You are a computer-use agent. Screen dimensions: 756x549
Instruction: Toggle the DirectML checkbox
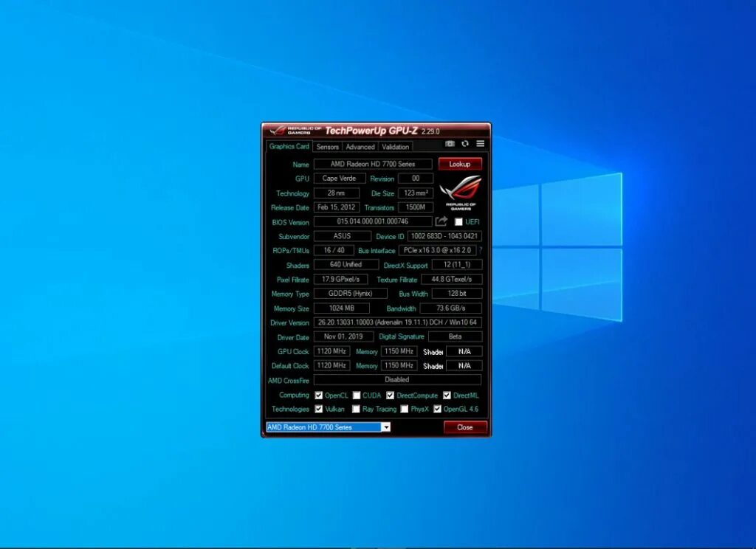coord(447,396)
